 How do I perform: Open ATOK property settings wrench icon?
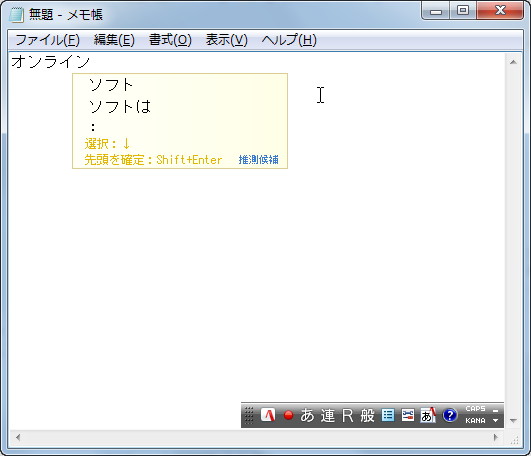tap(408, 415)
